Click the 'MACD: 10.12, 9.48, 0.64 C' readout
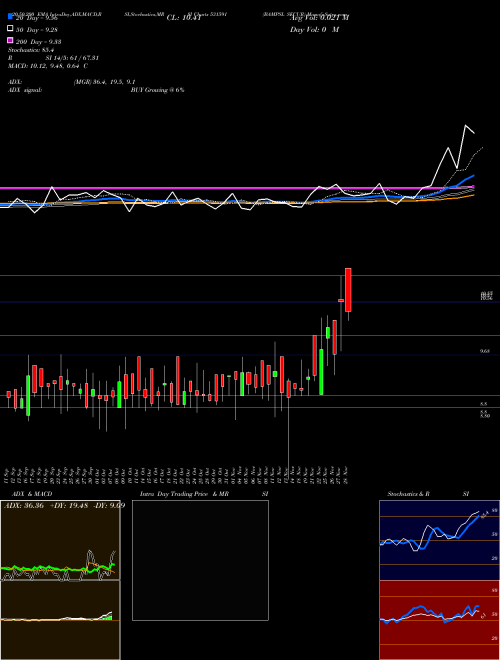Image resolution: width=500 pixels, height=660 pixels. coord(48,66)
